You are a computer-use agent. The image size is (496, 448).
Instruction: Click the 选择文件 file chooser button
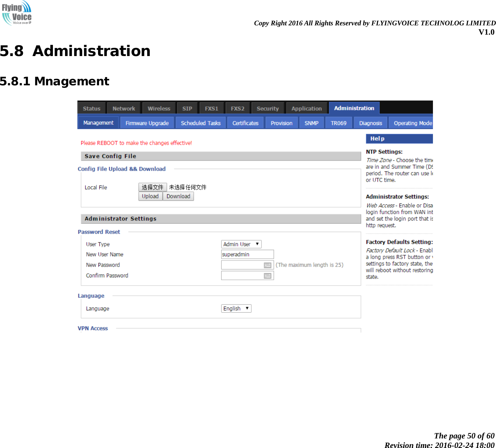153,187
